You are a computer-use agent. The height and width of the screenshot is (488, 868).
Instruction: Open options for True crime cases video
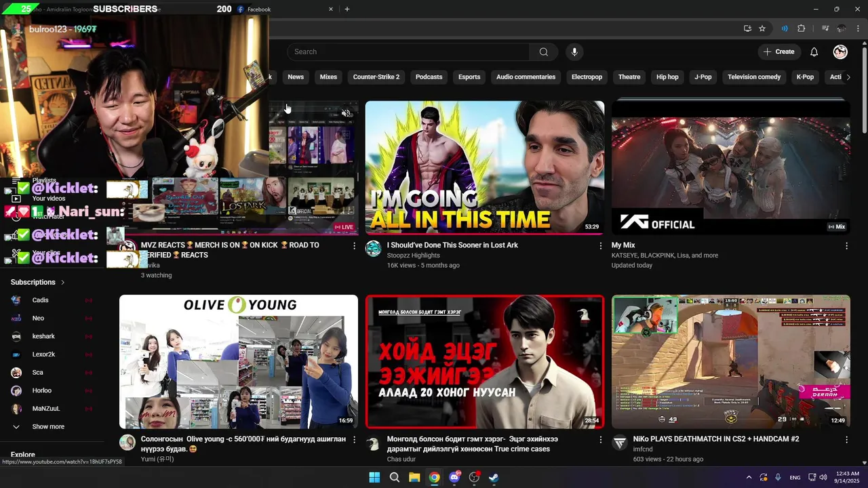click(600, 439)
